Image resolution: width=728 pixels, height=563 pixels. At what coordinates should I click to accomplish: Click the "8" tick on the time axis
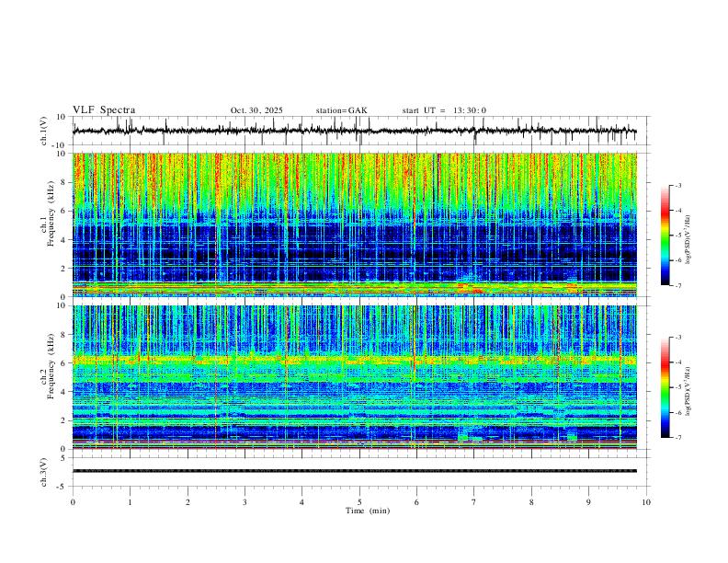click(531, 502)
